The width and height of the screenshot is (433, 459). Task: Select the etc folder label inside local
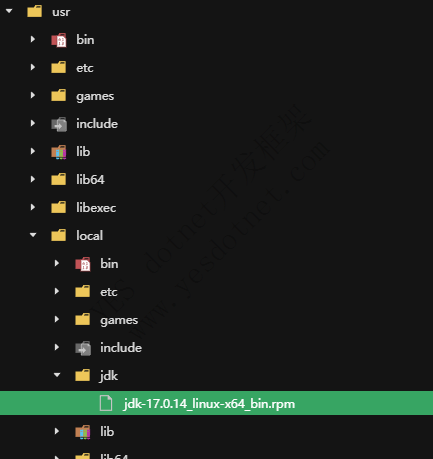click(109, 292)
